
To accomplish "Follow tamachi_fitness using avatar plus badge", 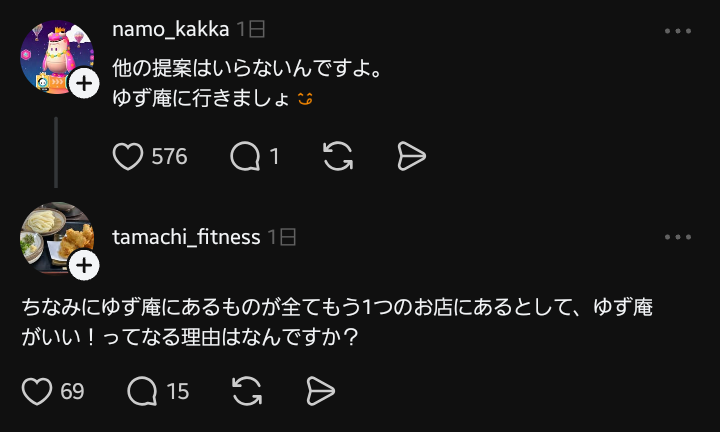I will (x=84, y=265).
